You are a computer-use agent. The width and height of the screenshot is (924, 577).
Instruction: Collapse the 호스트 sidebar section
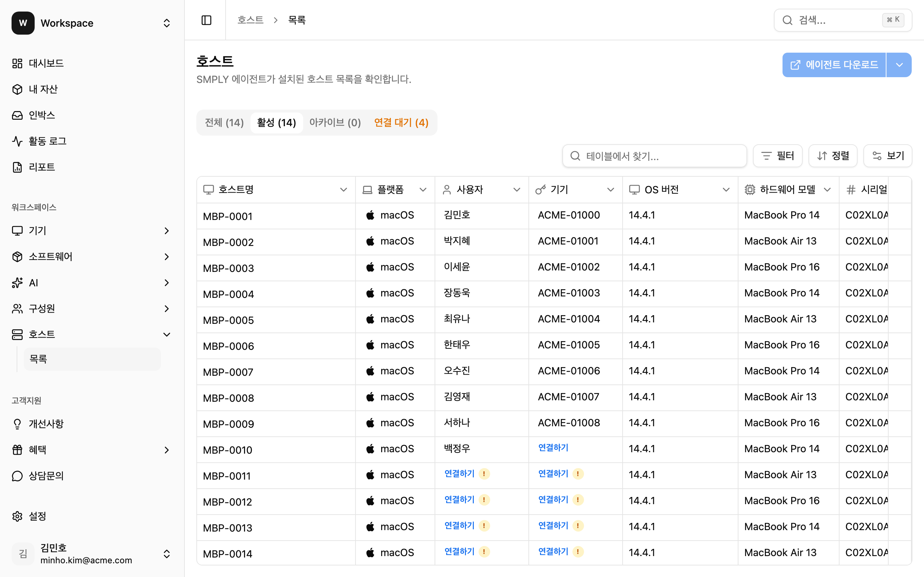tap(166, 335)
